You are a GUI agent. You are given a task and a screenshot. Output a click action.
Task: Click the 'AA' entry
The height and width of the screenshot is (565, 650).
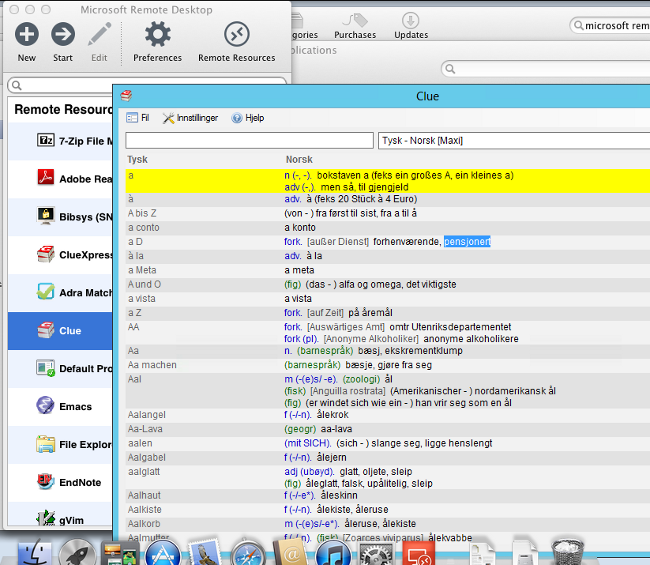coord(133,327)
